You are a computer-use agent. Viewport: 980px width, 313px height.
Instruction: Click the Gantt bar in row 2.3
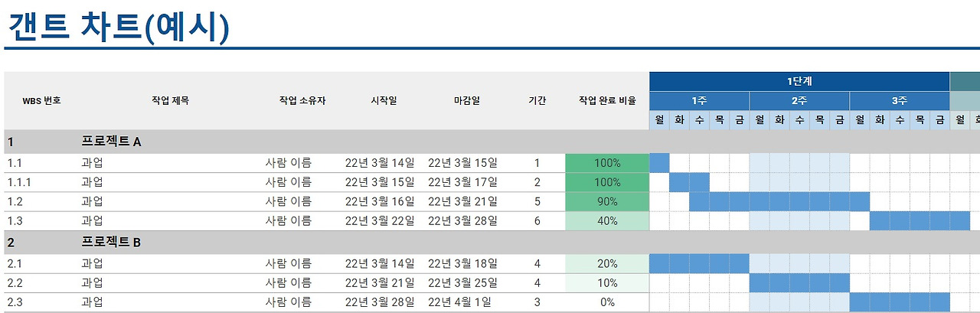coord(900,302)
